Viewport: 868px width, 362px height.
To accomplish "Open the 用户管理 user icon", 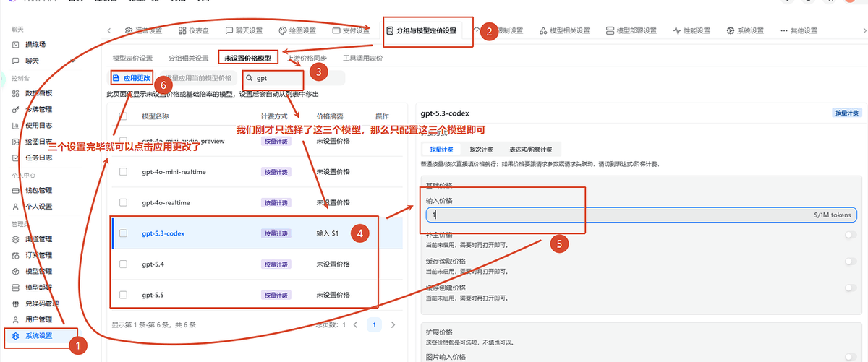I will pos(17,319).
